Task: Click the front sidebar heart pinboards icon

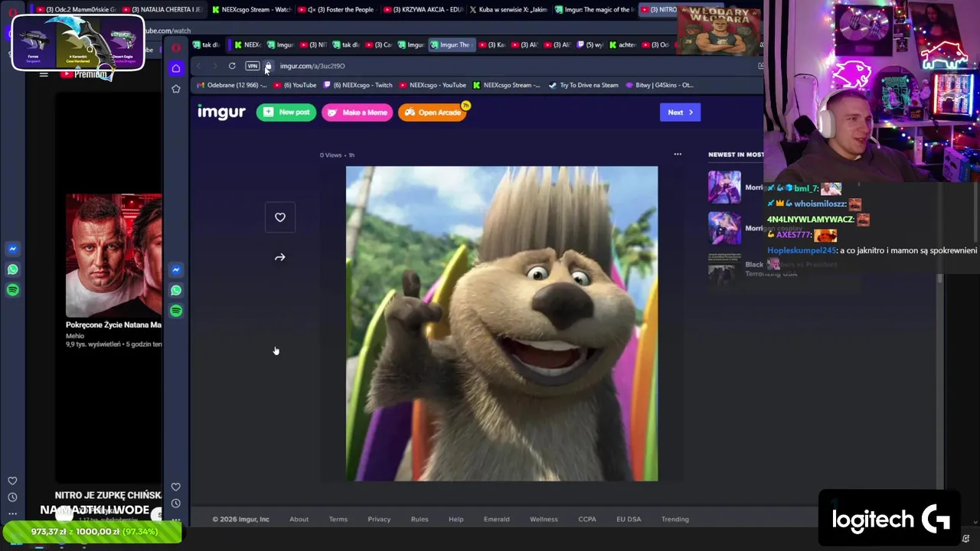Action: point(176,487)
